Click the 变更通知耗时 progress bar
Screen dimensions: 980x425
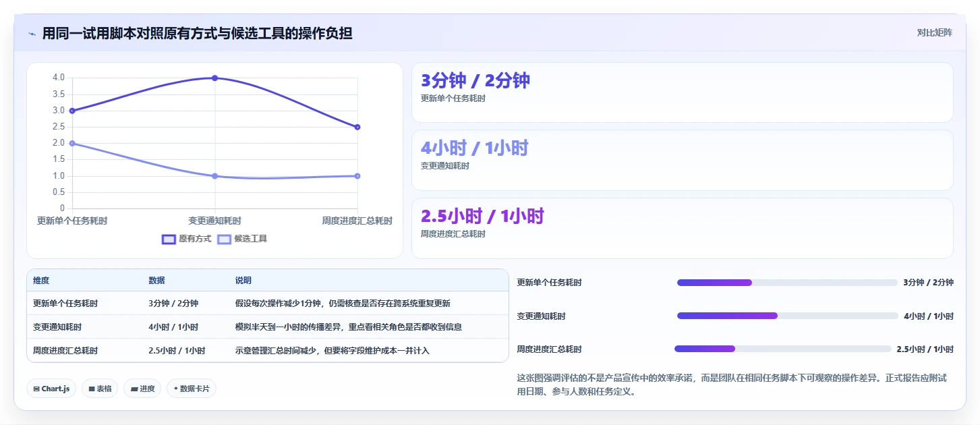pyautogui.click(x=787, y=316)
